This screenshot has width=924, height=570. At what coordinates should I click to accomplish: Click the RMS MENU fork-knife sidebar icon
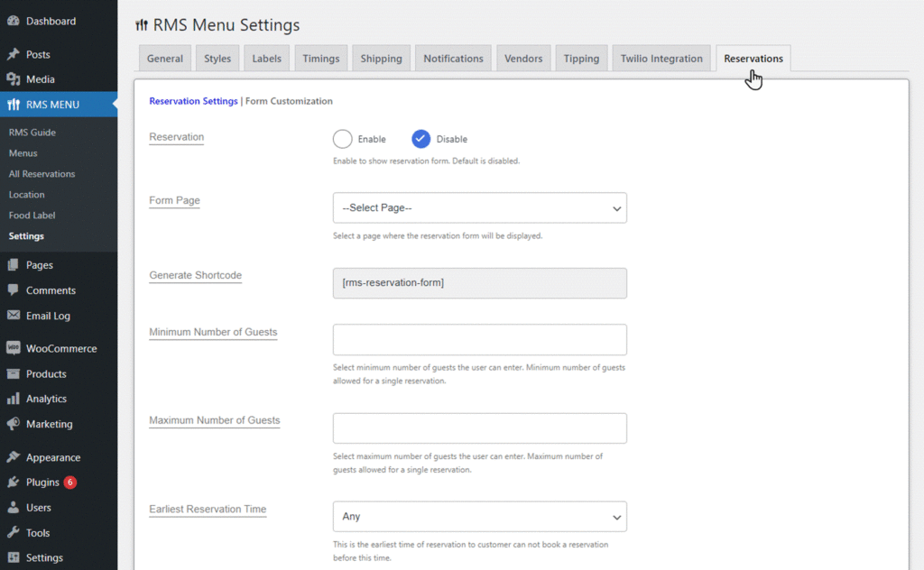pos(13,105)
